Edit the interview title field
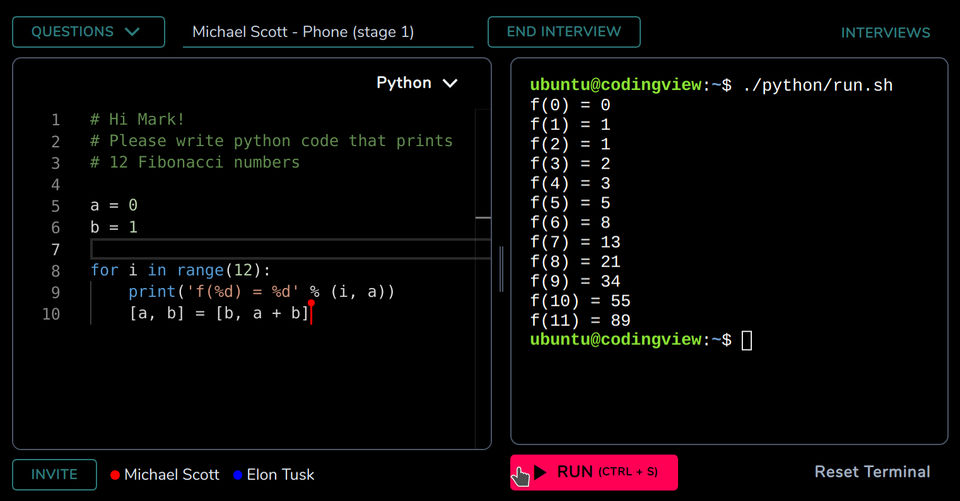 pos(327,32)
